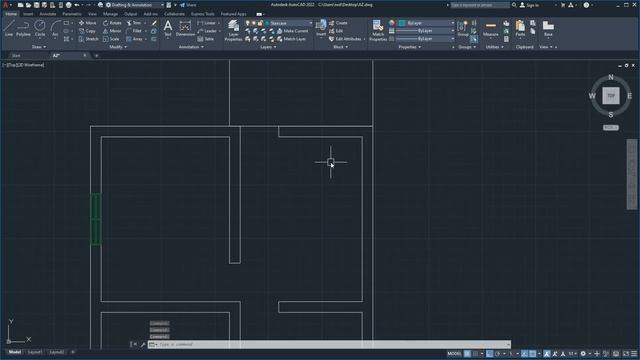Open the object color ByLayer dropdown

pyautogui.click(x=427, y=23)
